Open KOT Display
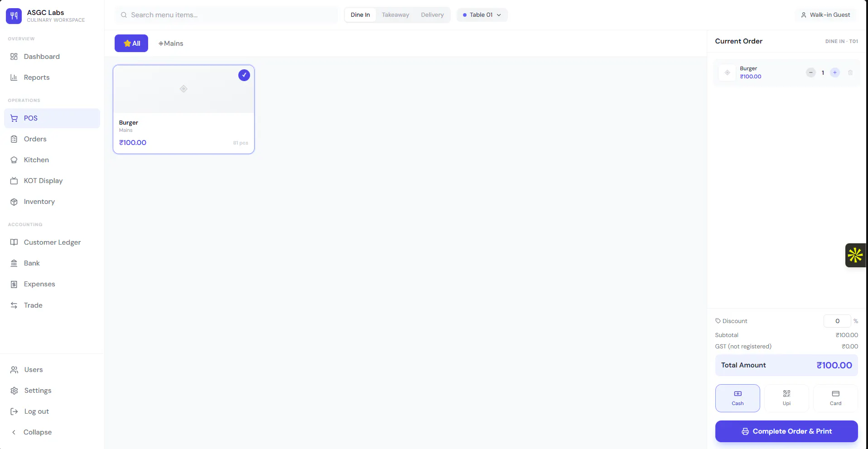This screenshot has height=449, width=868. point(52,181)
